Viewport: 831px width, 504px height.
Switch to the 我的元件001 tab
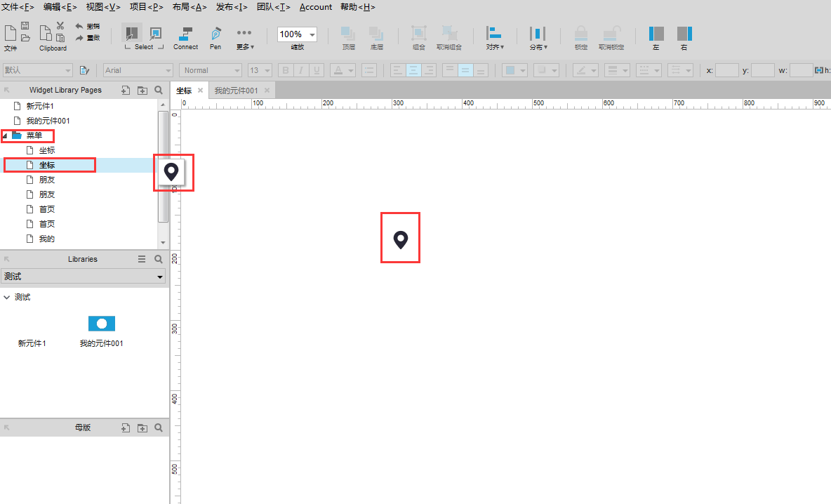pyautogui.click(x=237, y=91)
